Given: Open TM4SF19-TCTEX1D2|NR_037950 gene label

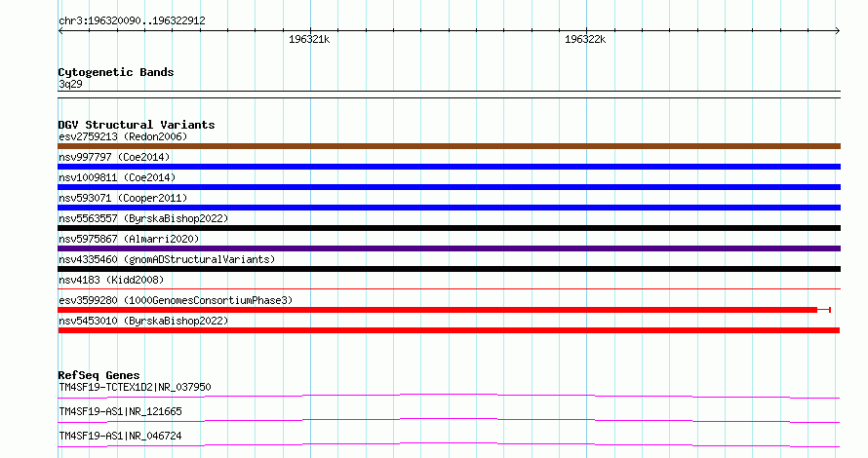Looking at the screenshot, I should [135, 387].
